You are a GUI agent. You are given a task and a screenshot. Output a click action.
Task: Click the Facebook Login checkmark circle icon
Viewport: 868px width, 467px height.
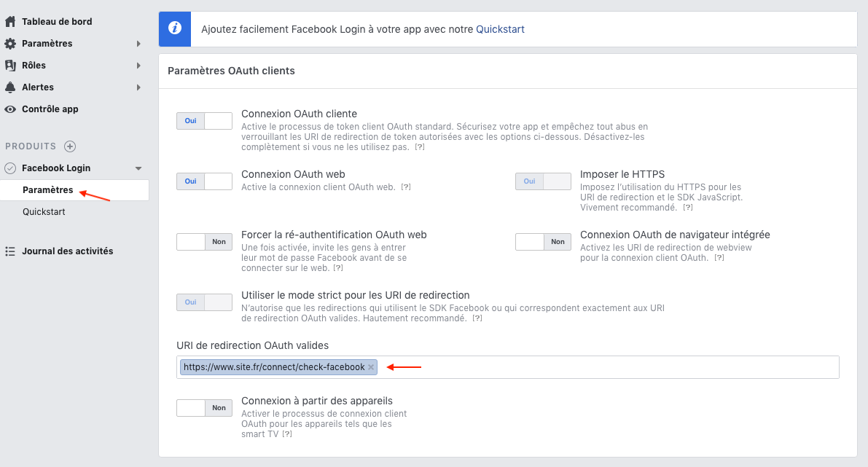[10, 168]
